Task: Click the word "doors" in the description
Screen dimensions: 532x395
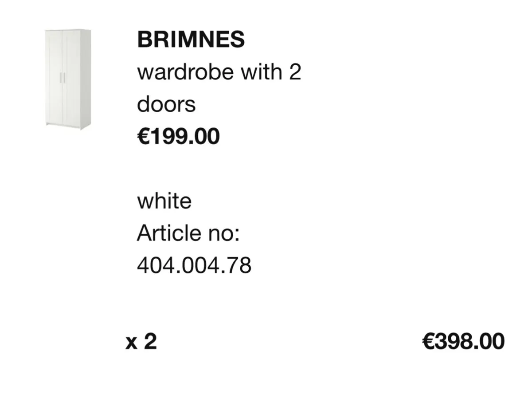Action: [166, 105]
